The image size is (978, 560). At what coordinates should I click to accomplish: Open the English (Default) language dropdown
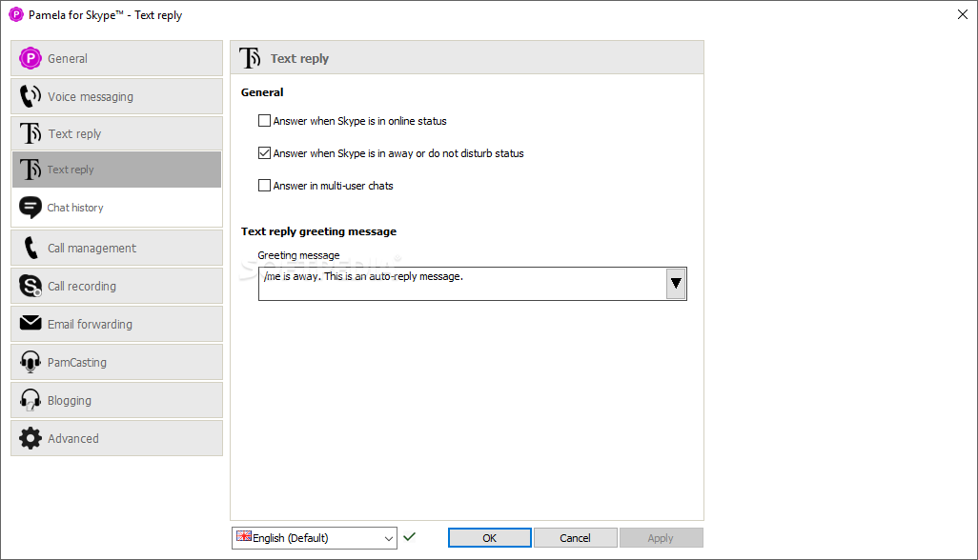[x=315, y=538]
